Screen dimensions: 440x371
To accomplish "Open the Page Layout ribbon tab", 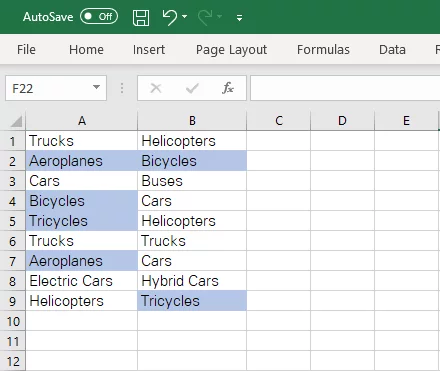I will [231, 50].
